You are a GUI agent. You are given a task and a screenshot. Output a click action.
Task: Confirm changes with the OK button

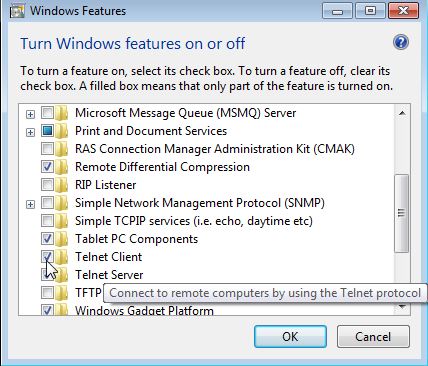290,337
